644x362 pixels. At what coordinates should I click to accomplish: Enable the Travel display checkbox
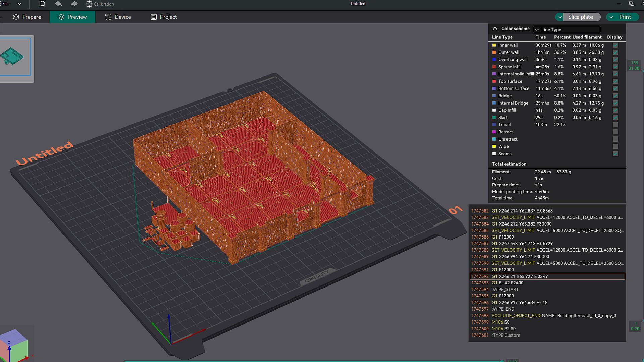[x=615, y=125]
